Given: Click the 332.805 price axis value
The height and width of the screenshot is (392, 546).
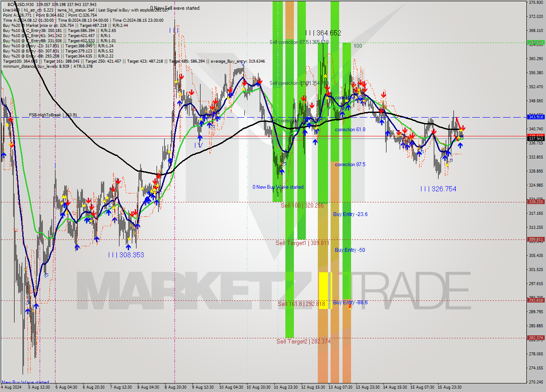Looking at the screenshot, I should (x=536, y=157).
